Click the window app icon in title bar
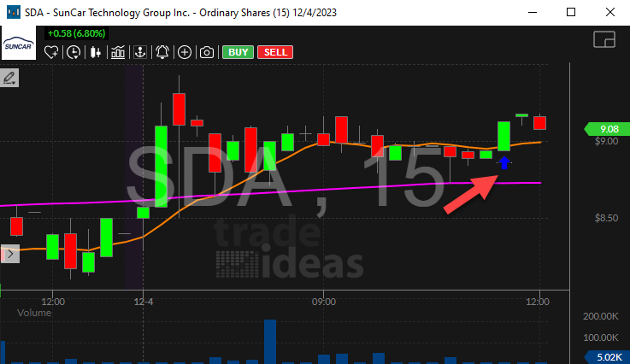 (x=14, y=13)
